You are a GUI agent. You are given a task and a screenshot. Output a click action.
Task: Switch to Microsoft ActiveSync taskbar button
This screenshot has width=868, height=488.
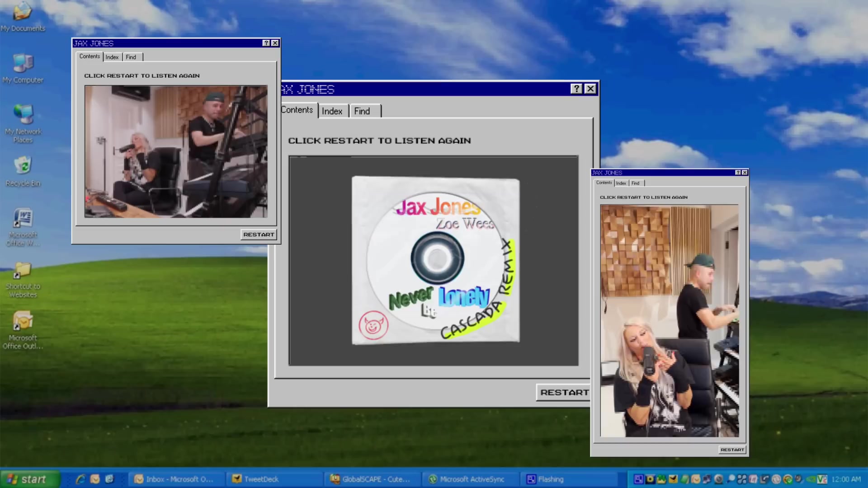coord(470,479)
